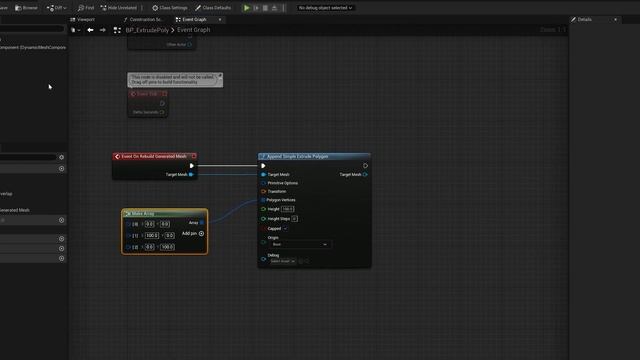
Task: Click the [1] X value field showing 100.0
Action: pyautogui.click(x=152, y=236)
